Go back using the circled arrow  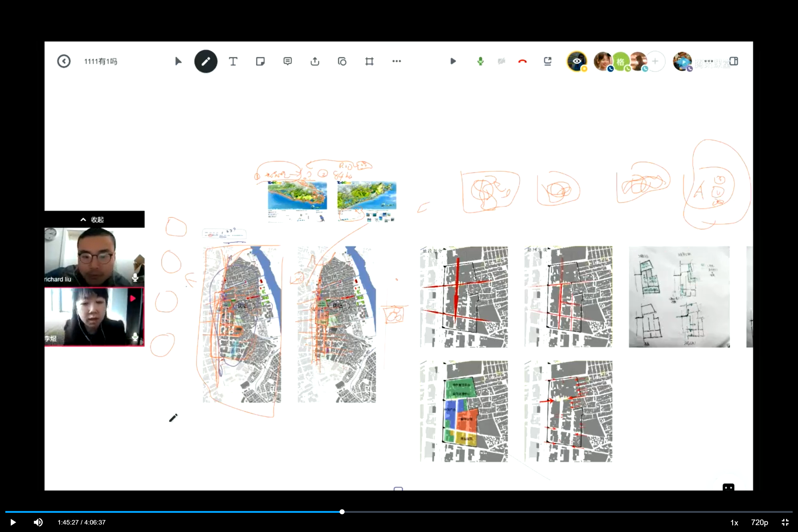[x=64, y=61]
